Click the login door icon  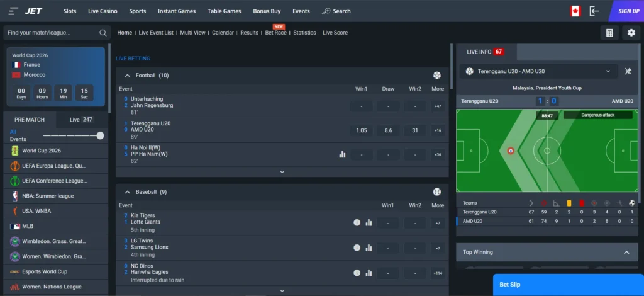(594, 11)
